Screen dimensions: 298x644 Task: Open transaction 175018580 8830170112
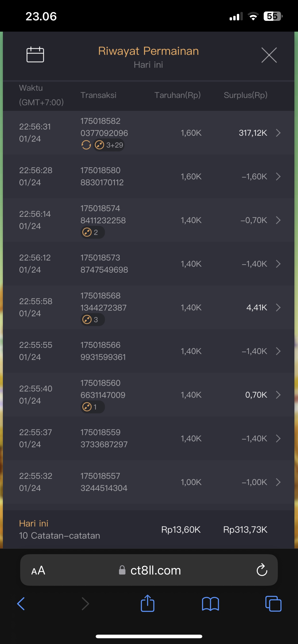click(x=102, y=177)
